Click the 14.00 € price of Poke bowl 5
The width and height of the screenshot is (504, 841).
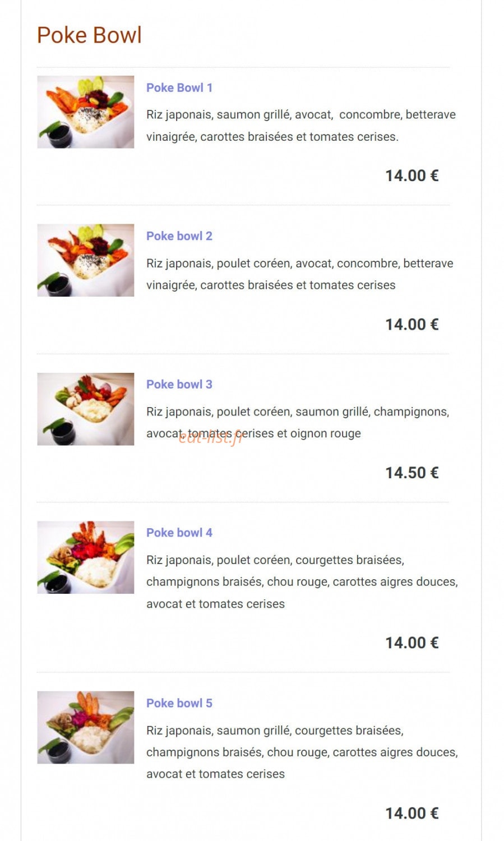[x=411, y=813]
